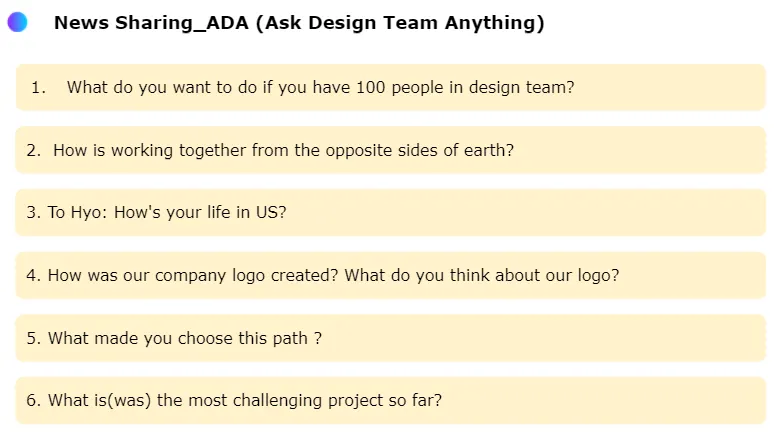Select the 'To Hyo: life in US' question
774x434 pixels.
[x=167, y=212]
